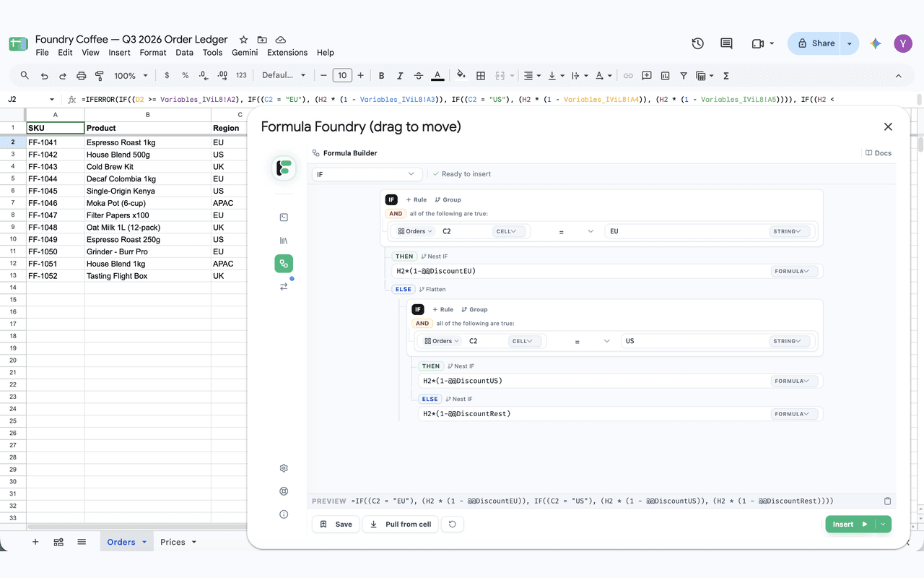Hide the menus with the collapse chevron

[899, 75]
